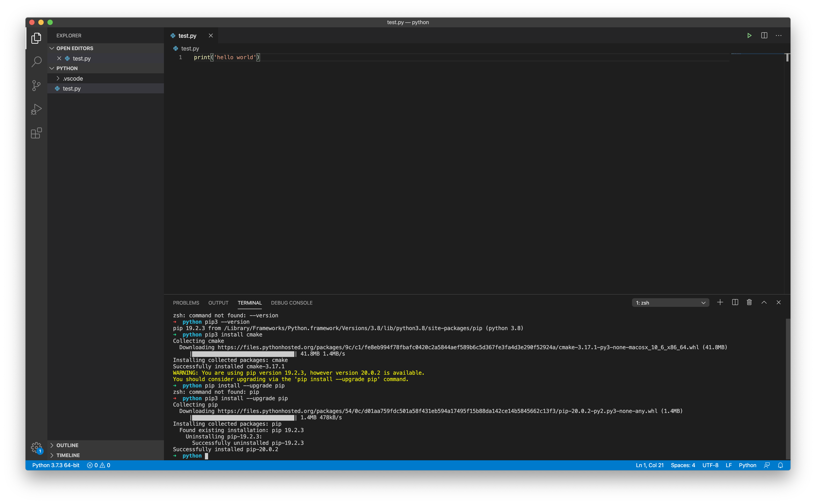Select the Terminal tab
The image size is (816, 504).
point(250,303)
